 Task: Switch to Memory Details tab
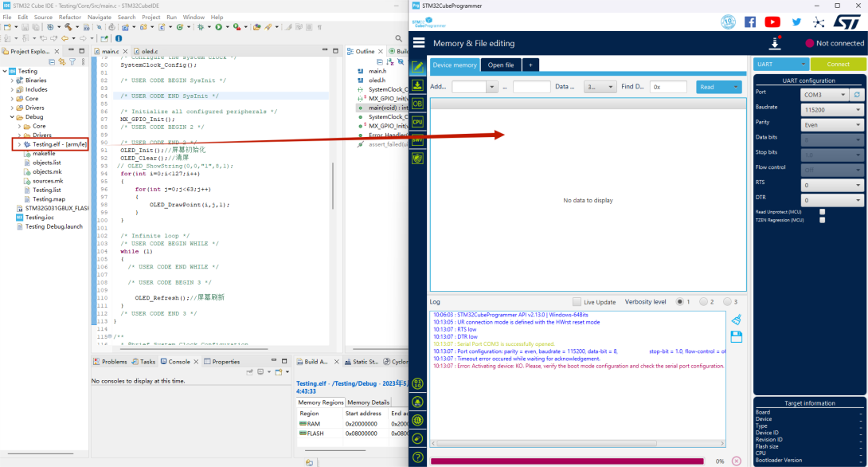click(x=368, y=402)
